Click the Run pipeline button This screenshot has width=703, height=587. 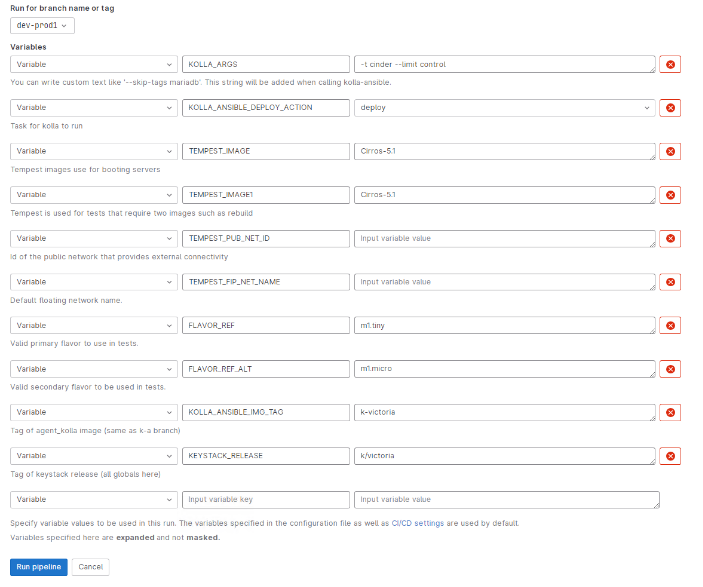pos(39,567)
